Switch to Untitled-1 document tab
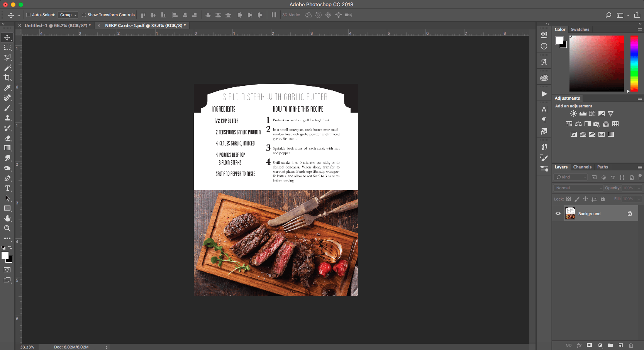644x350 pixels. click(x=57, y=25)
